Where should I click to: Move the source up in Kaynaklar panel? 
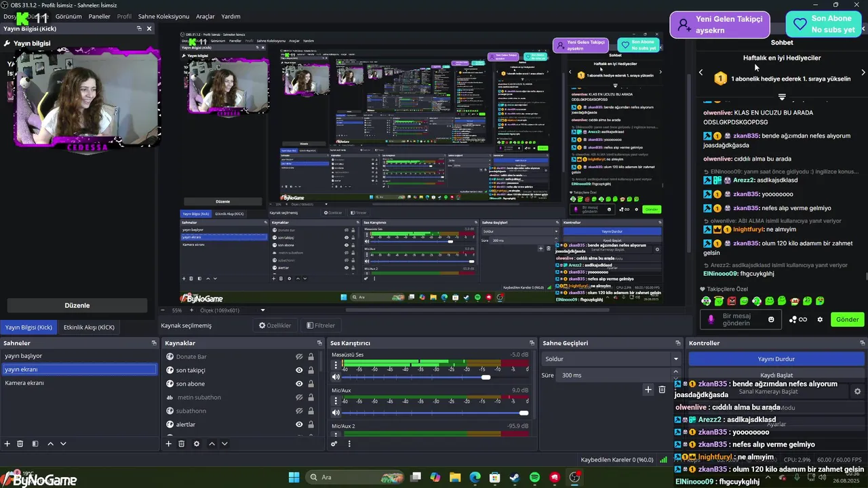pos(212,444)
